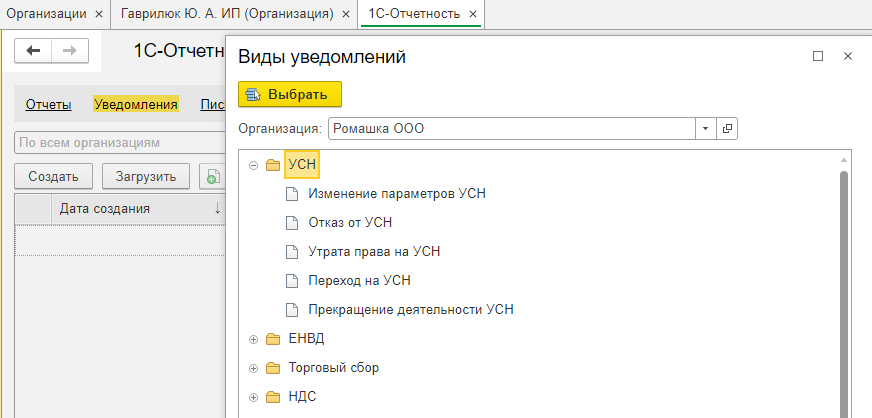This screenshot has width=872, height=418.
Task: Click the Создать button
Action: click(53, 177)
